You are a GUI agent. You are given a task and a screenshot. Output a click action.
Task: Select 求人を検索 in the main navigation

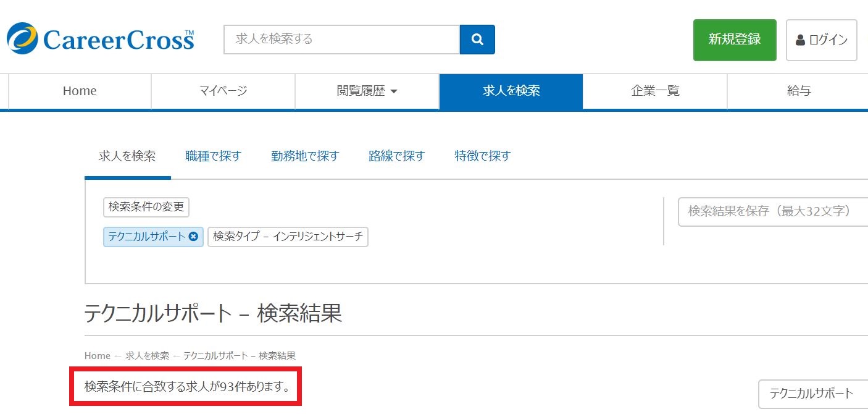point(511,91)
